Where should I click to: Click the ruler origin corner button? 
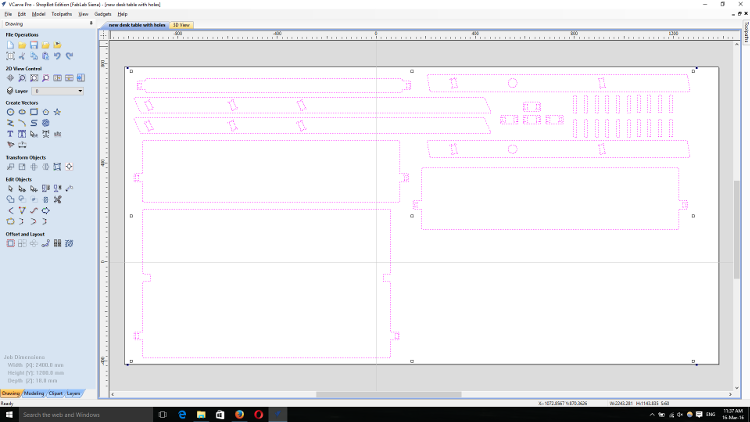pyautogui.click(x=104, y=34)
